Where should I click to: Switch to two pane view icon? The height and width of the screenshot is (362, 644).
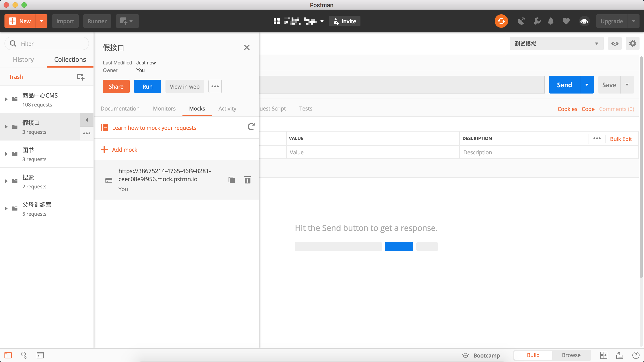click(x=604, y=355)
